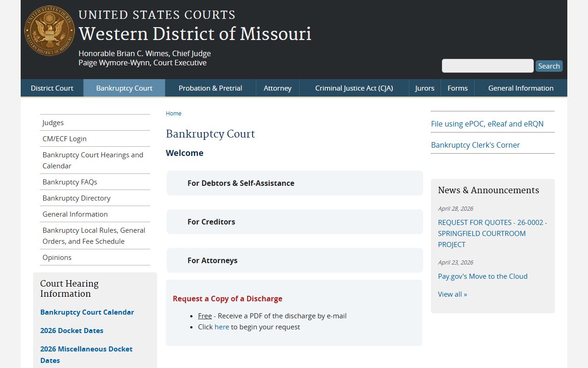Select the Jurors navigation item

point(424,88)
